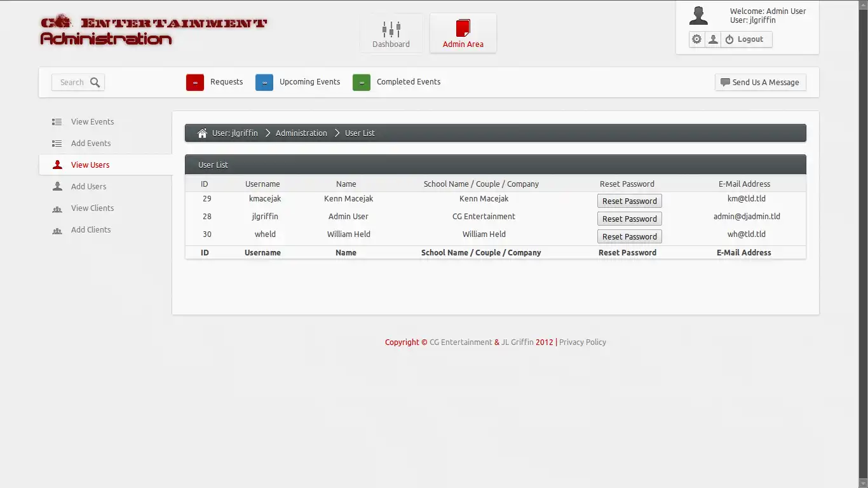The width and height of the screenshot is (868, 488).
Task: Open the Admin Area tab
Action: pyautogui.click(x=463, y=34)
